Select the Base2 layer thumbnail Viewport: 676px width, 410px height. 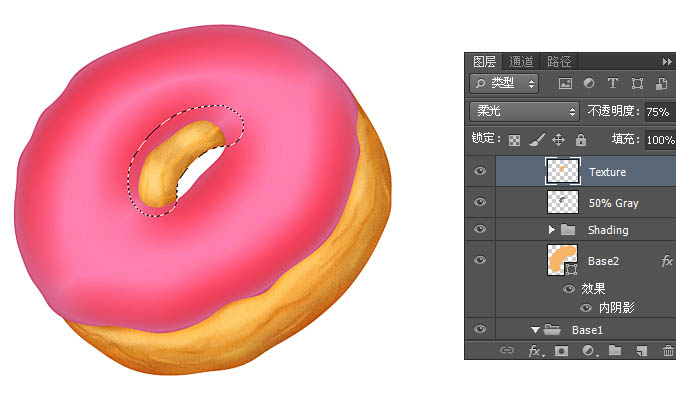click(x=563, y=260)
